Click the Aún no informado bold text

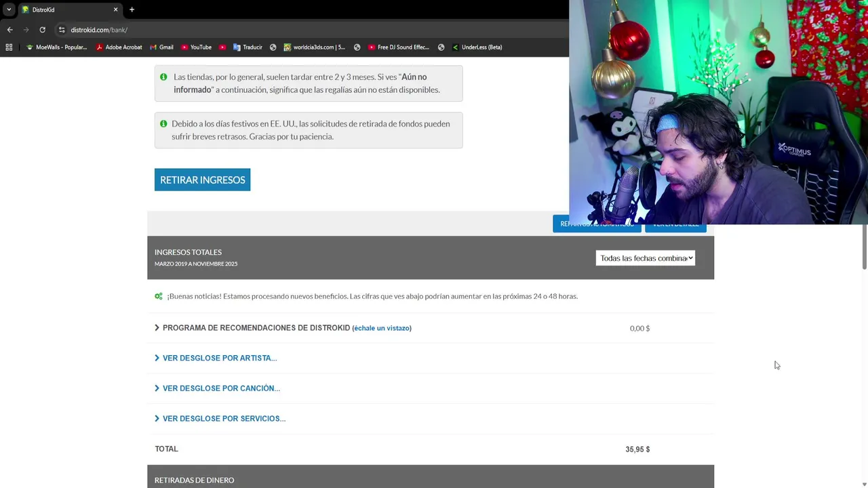[x=300, y=83]
